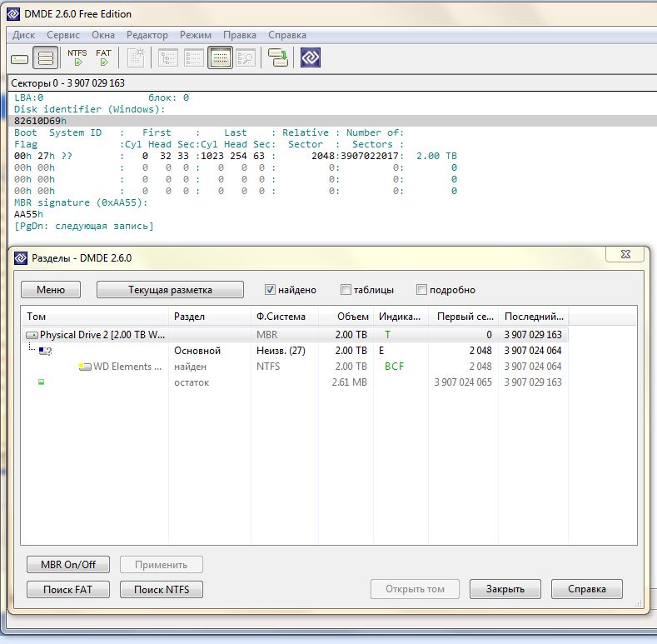This screenshot has width=657, height=644.
Task: Open the 'Сервис' menu
Action: [x=63, y=35]
